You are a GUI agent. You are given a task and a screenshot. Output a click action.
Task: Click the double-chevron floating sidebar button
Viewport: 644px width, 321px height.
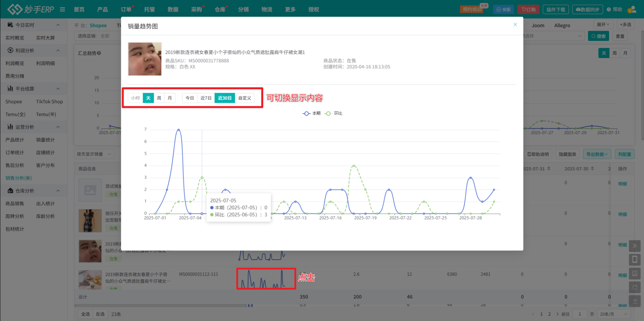tap(634, 246)
